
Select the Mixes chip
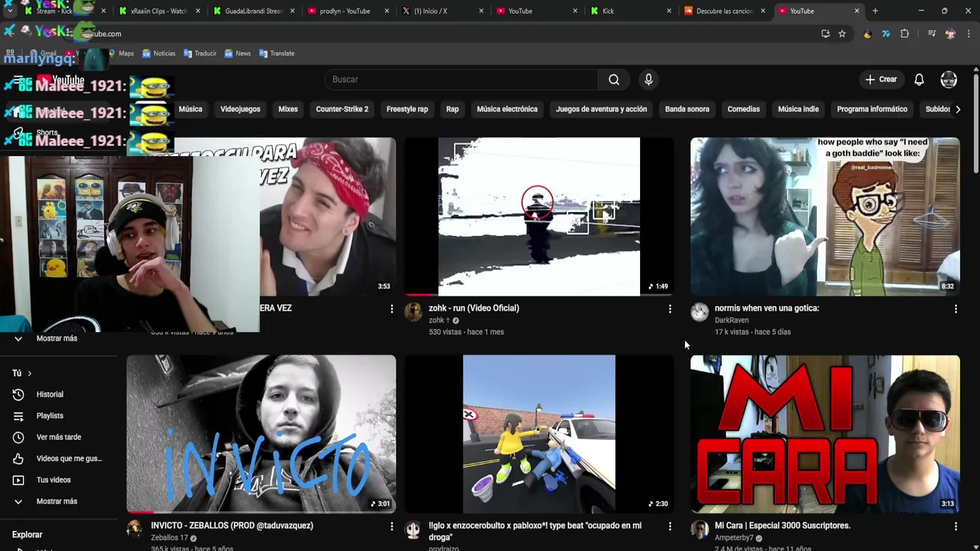[x=288, y=109]
